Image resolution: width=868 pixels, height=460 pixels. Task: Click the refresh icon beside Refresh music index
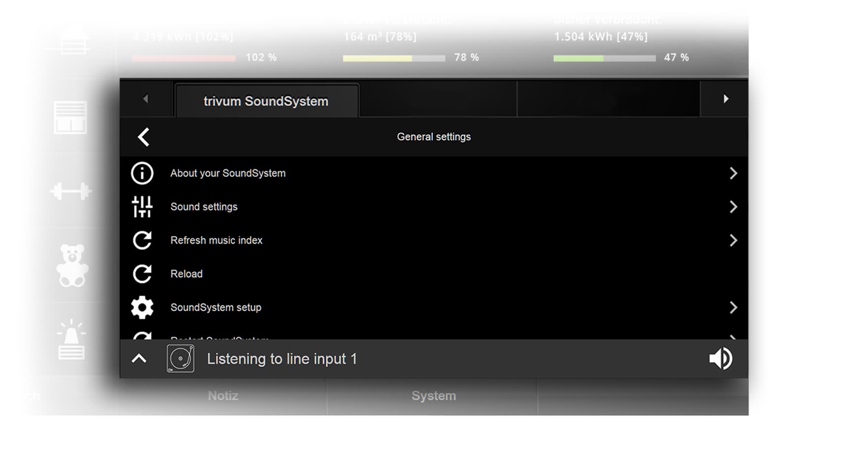click(x=142, y=240)
